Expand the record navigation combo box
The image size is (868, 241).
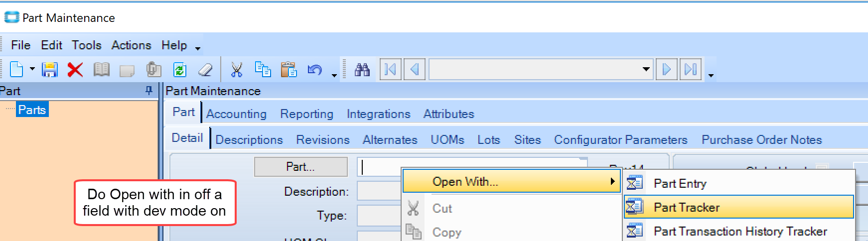[x=646, y=69]
